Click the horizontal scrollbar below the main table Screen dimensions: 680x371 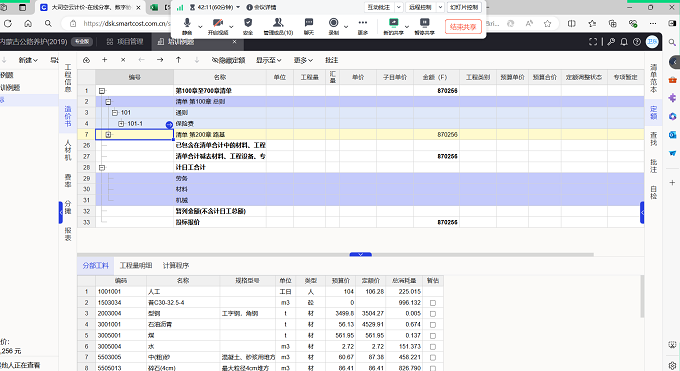pos(335,255)
